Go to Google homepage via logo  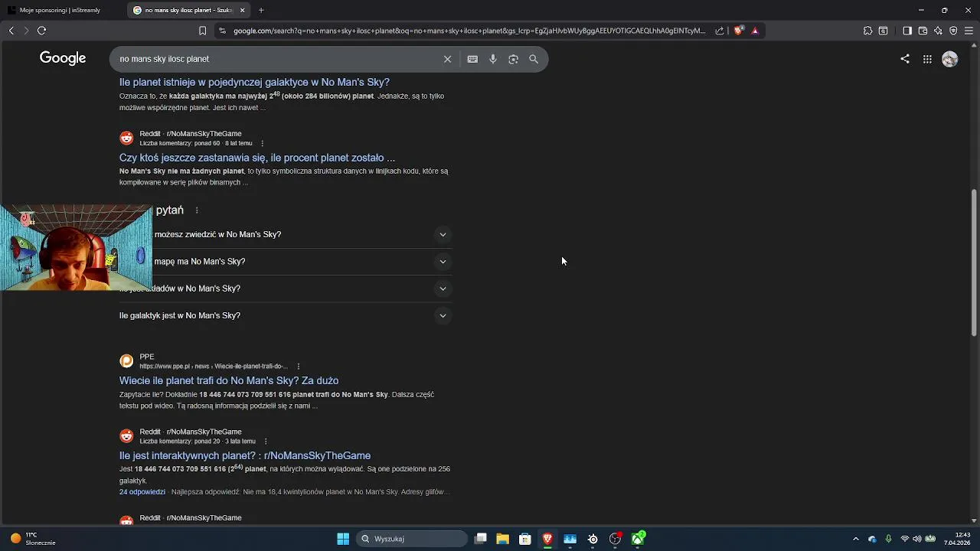coord(63,58)
